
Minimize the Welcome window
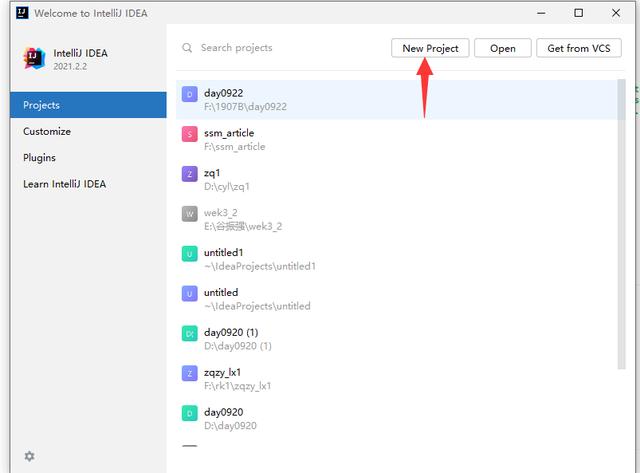(x=541, y=13)
